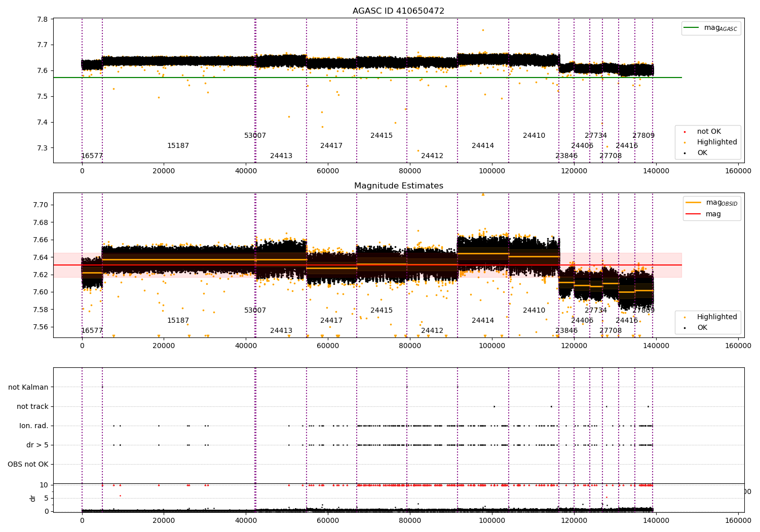Select 'Highlighted' legend entry in Magnitude Estimates plot

pos(711,317)
